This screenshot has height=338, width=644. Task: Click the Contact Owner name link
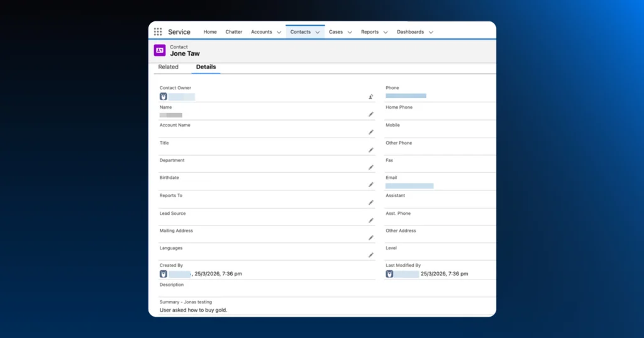(182, 97)
